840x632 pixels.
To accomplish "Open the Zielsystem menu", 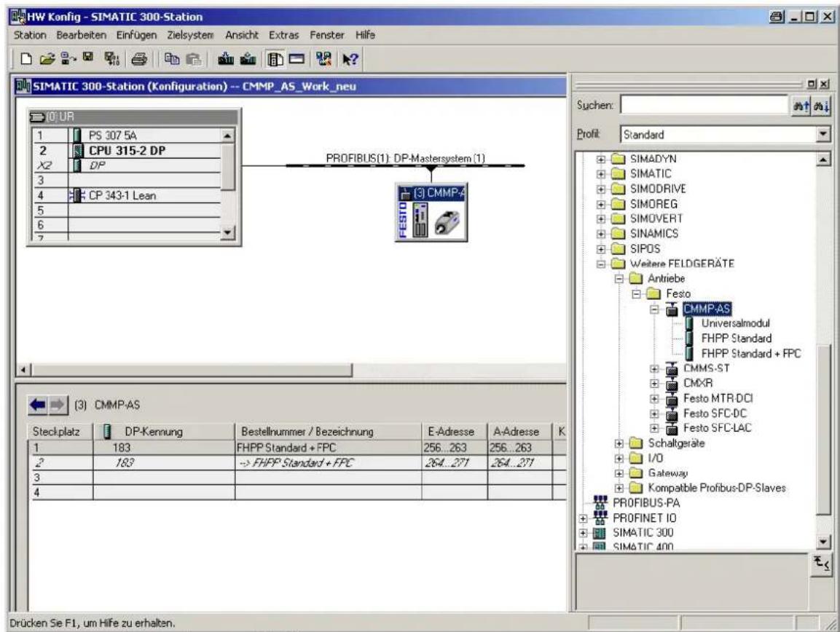I will [x=190, y=36].
